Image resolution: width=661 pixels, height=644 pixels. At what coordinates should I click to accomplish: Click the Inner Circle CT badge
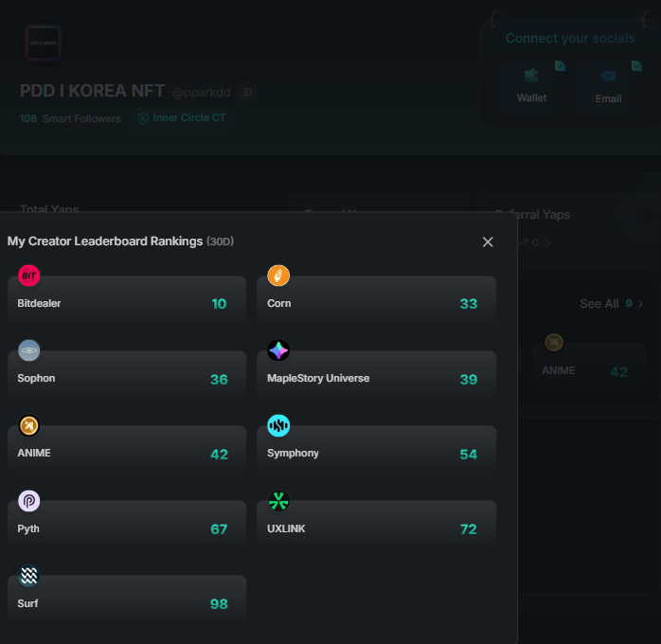pyautogui.click(x=182, y=118)
